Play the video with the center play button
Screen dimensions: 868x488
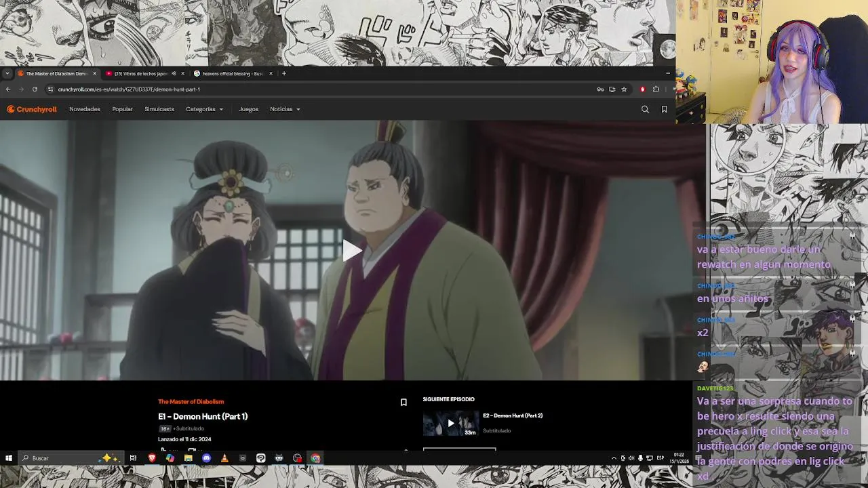352,251
